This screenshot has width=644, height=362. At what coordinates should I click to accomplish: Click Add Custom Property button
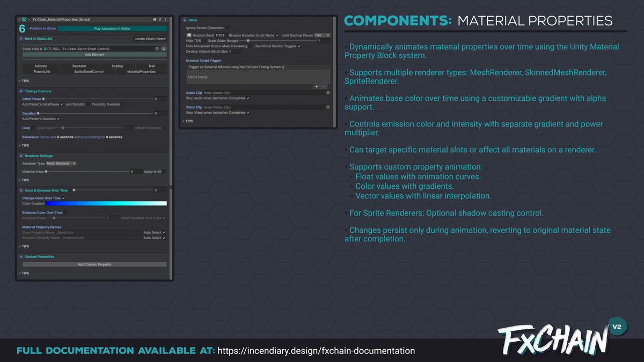(x=94, y=264)
